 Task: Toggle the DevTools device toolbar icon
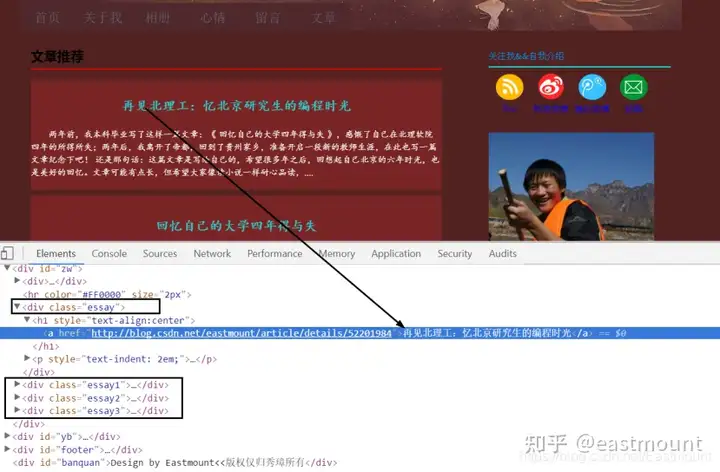pyautogui.click(x=7, y=253)
